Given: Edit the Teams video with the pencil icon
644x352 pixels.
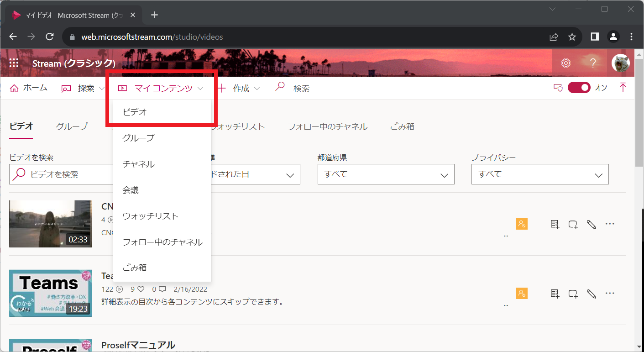Looking at the screenshot, I should pos(592,294).
